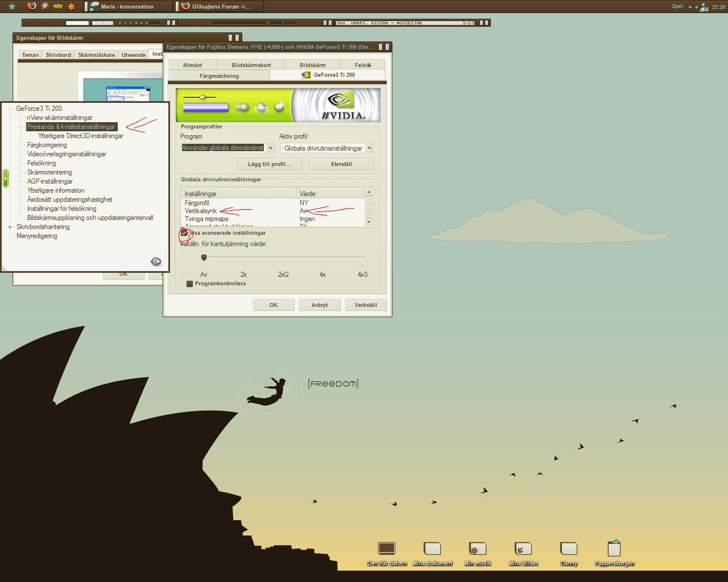Click the Lägg till profil... button
Screen dimensions: 728x582
pos(269,164)
